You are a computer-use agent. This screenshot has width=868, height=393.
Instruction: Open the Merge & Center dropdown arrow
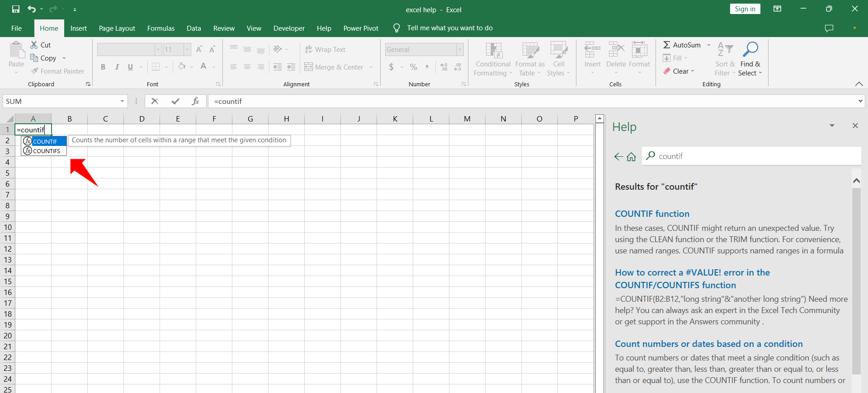coord(371,67)
